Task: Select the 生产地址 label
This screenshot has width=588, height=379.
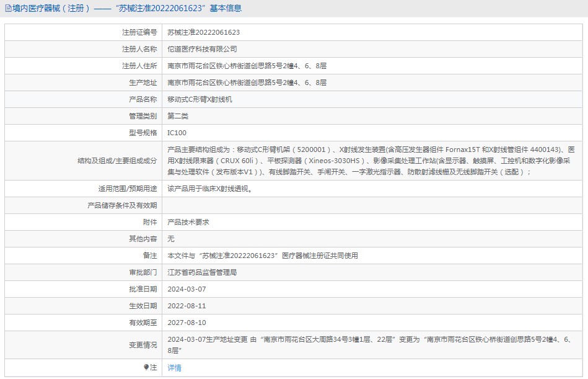Action: click(x=143, y=82)
